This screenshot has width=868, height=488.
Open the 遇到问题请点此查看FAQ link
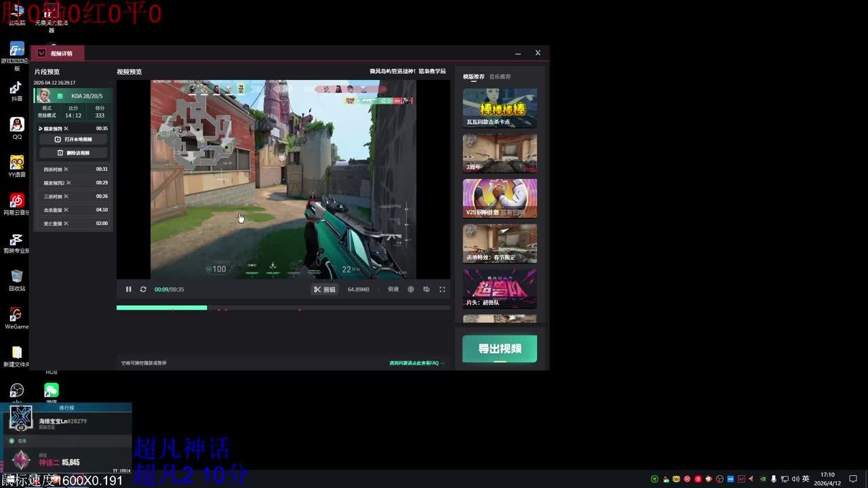point(415,363)
